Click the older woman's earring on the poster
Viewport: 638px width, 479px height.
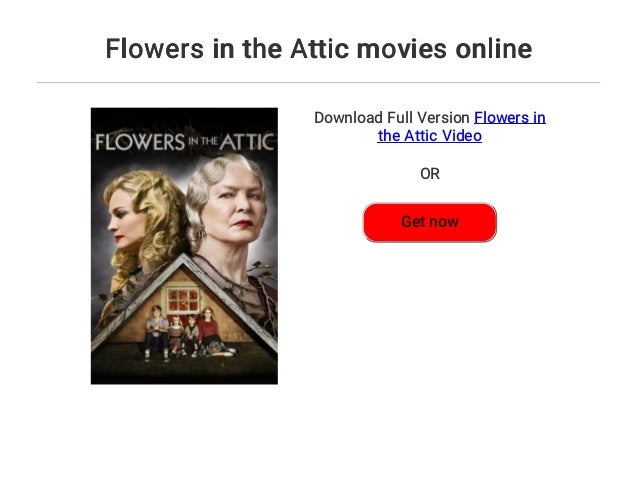tap(202, 234)
